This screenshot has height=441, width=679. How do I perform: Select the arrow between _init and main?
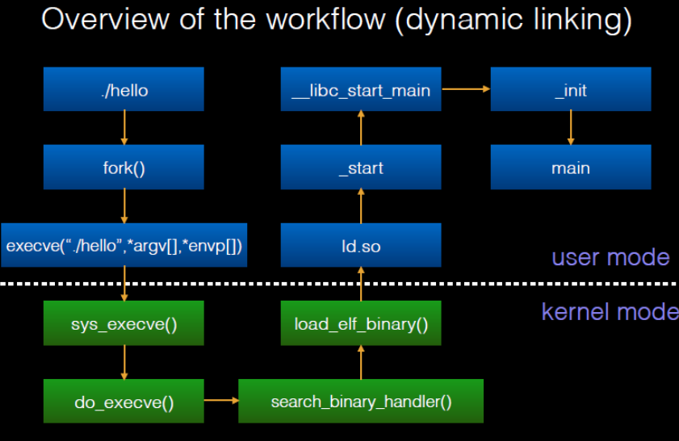pos(570,128)
